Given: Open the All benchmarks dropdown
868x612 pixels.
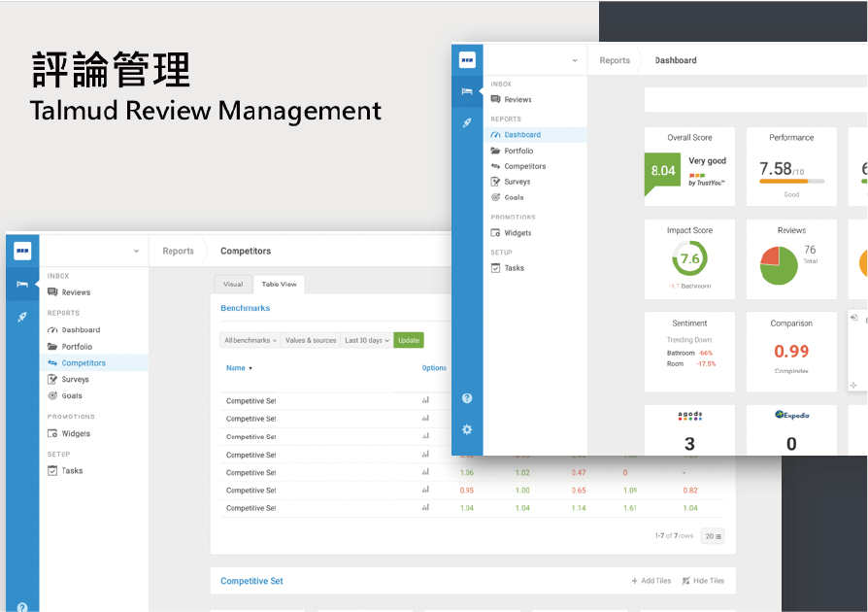Looking at the screenshot, I should click(x=250, y=340).
